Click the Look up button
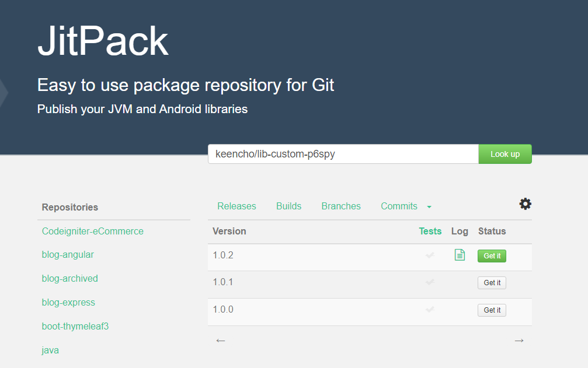The width and height of the screenshot is (588, 368). tap(505, 154)
